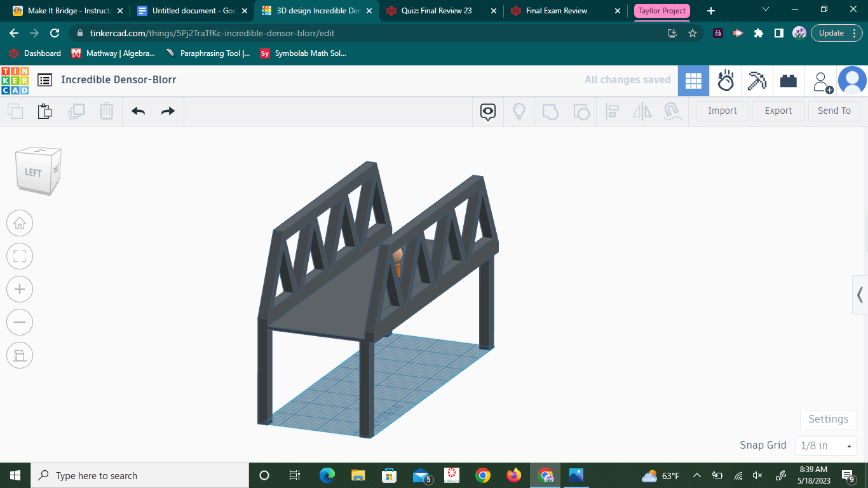Open Bricks view with the Lego icon
The width and height of the screenshot is (868, 488).
(x=789, y=80)
